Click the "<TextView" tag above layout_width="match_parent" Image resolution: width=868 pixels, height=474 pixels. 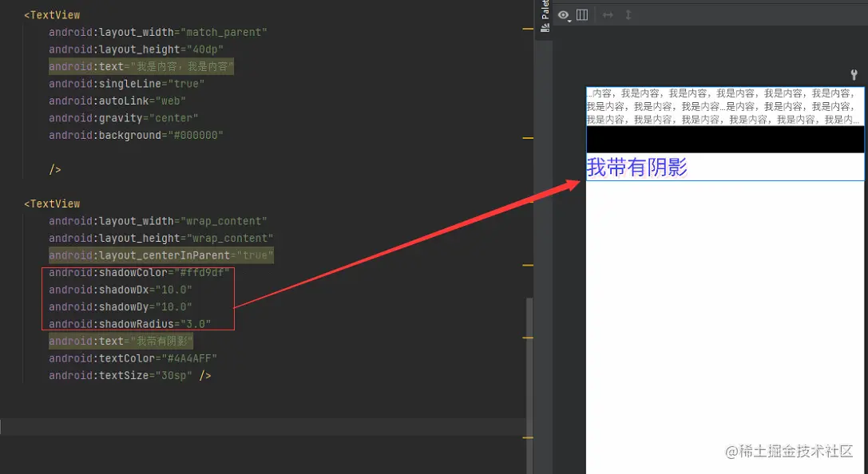pos(52,15)
